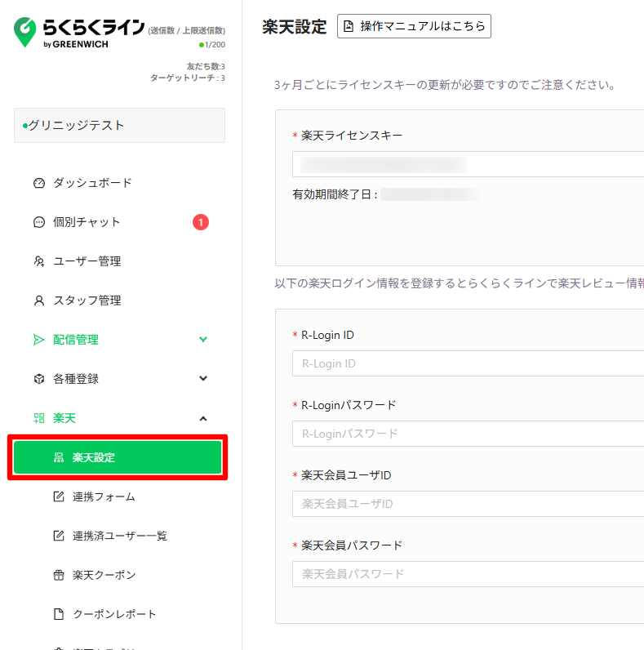This screenshot has height=650, width=644.
Task: Focus the 楽天会員パスワード input field
Action: [x=468, y=574]
